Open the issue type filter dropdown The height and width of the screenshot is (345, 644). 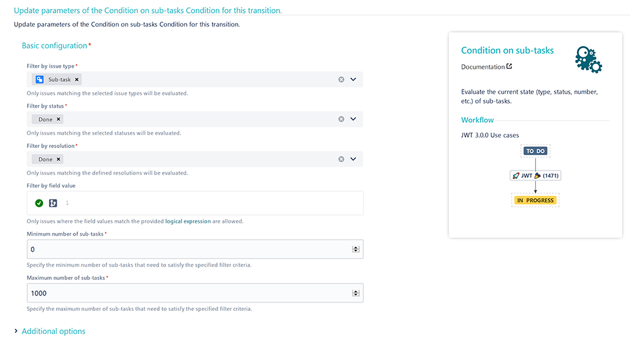(353, 79)
